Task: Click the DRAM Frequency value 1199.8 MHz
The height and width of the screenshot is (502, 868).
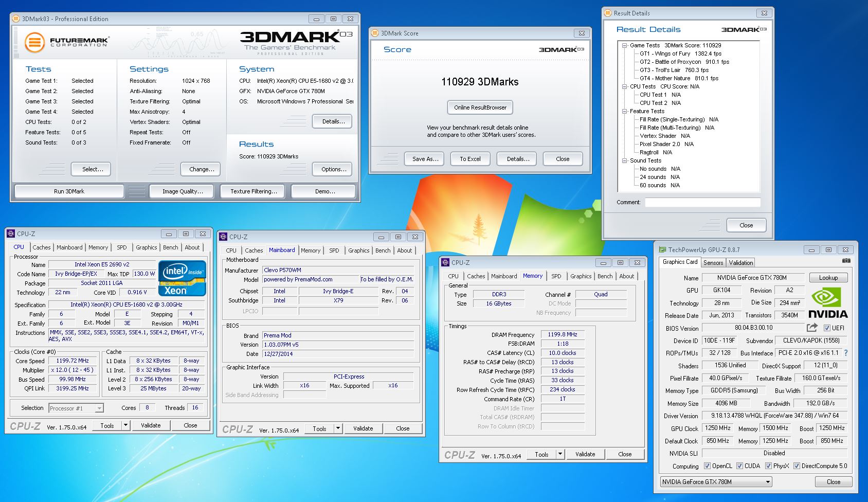Action: (563, 334)
